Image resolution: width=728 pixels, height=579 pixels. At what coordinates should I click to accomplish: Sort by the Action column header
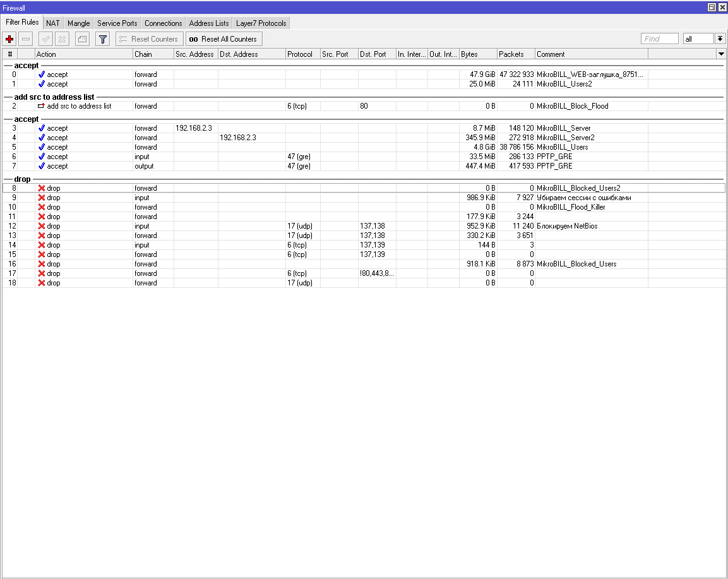(x=83, y=54)
